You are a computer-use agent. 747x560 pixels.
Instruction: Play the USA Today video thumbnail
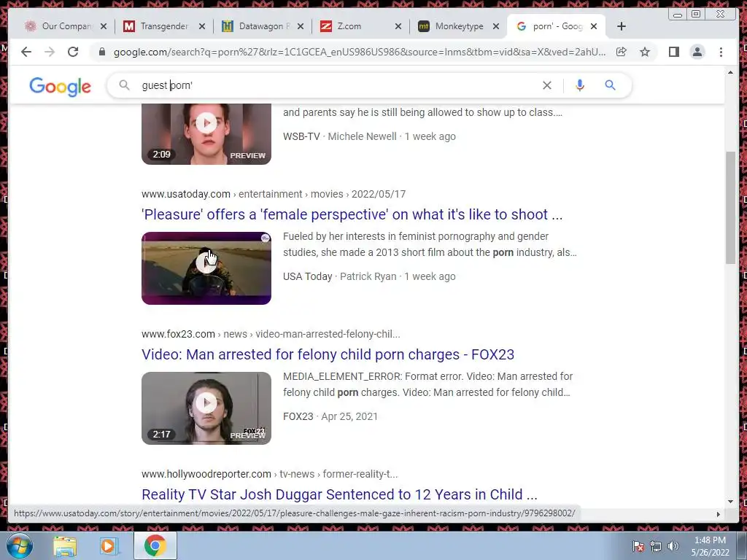click(x=206, y=268)
